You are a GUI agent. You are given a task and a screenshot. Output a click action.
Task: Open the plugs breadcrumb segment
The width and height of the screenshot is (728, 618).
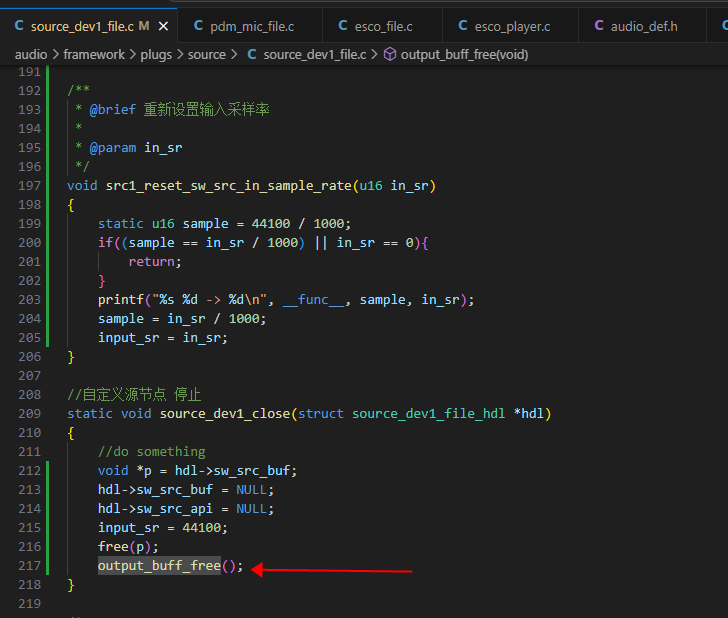[x=156, y=55]
